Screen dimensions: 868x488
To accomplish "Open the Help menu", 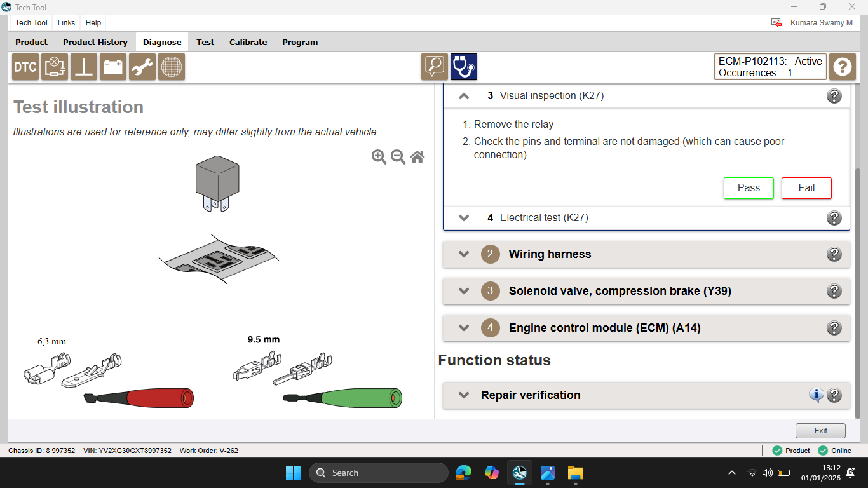I will (x=93, y=23).
